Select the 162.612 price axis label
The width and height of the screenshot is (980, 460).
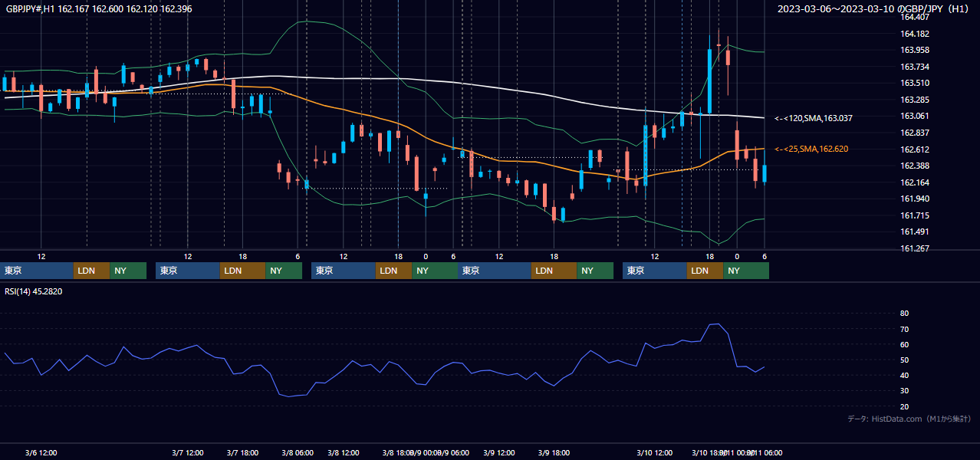(914, 149)
